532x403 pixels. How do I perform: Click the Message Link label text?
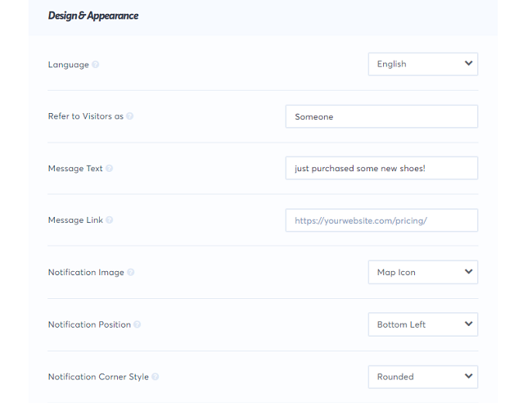coord(75,220)
